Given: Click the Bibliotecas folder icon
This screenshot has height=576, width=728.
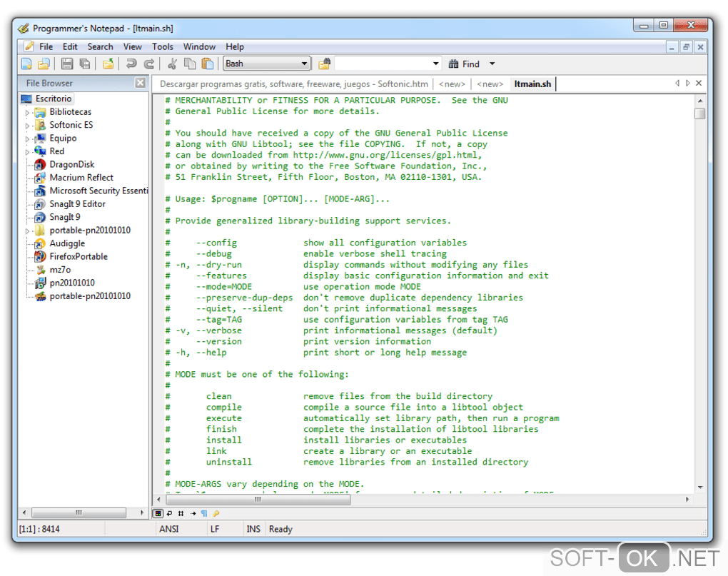Looking at the screenshot, I should (41, 112).
